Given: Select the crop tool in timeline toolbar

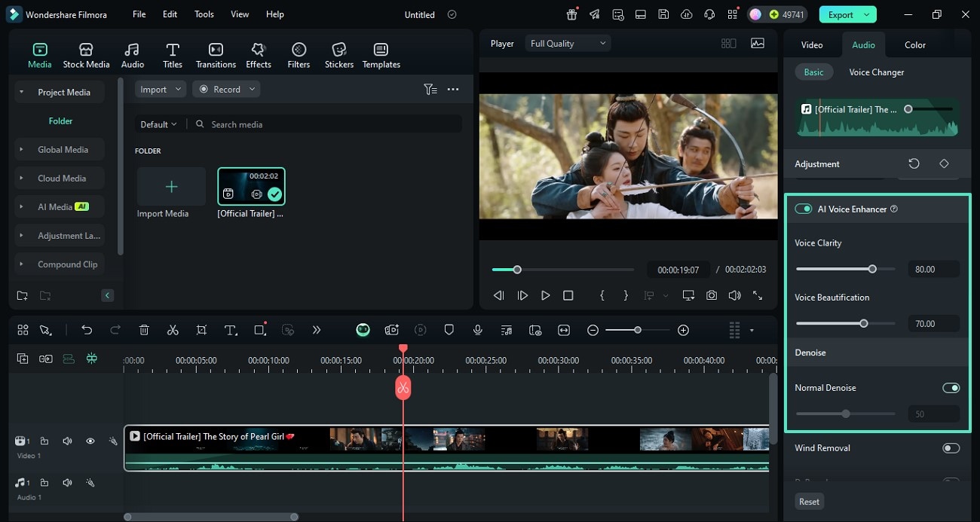Looking at the screenshot, I should (201, 330).
